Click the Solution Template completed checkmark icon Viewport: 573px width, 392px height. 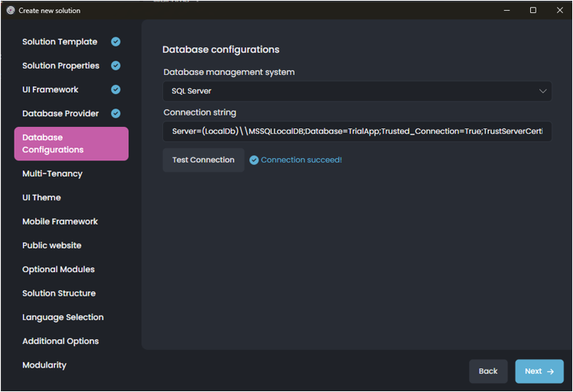pos(116,42)
